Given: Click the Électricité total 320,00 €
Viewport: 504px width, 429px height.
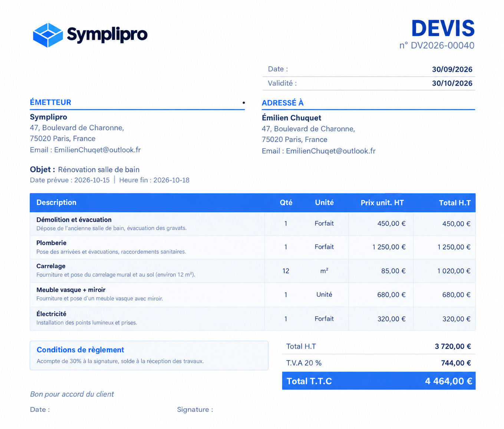Looking at the screenshot, I should tap(456, 319).
